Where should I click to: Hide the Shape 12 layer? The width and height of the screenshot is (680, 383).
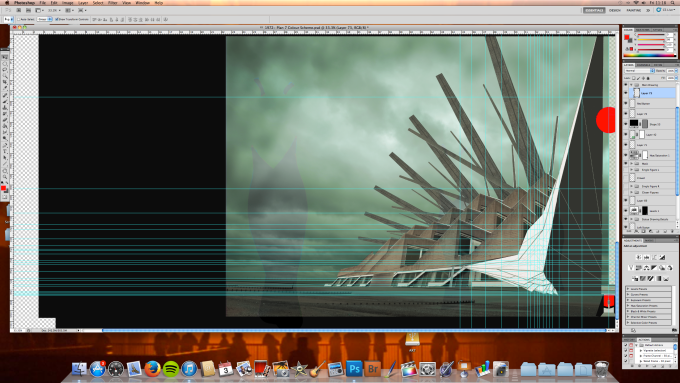click(626, 124)
